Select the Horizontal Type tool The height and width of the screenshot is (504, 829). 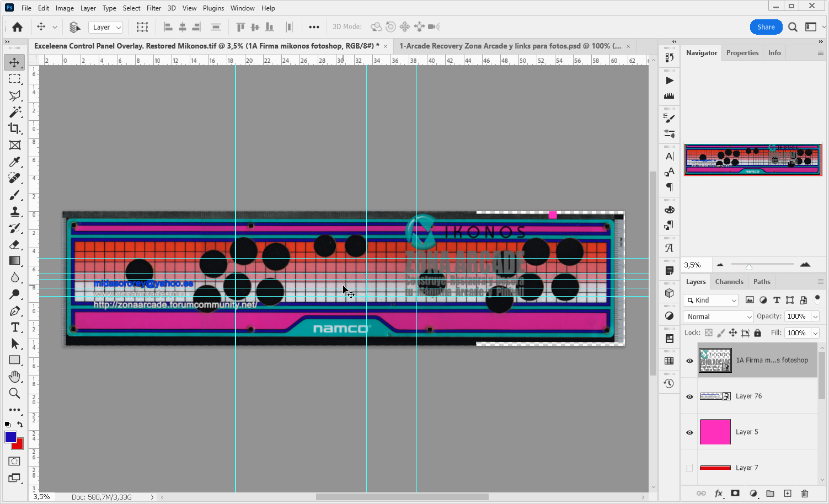[14, 327]
